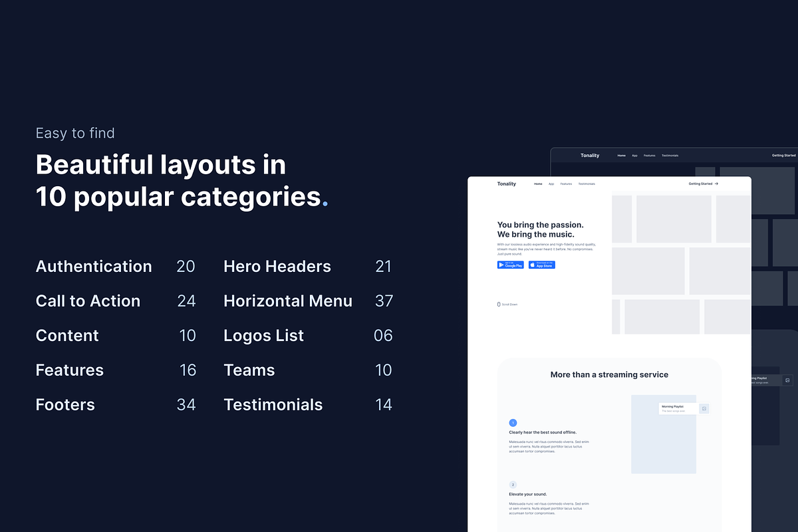The height and width of the screenshot is (532, 798).
Task: Click the 'Content' category label
Action: pyautogui.click(x=67, y=336)
